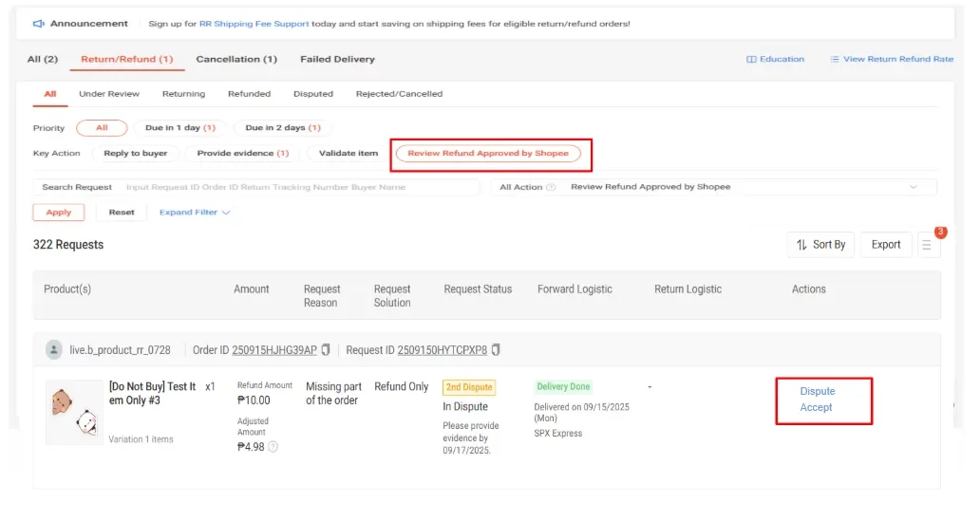Image resolution: width=980 pixels, height=521 pixels.
Task: Switch to the Cancellation tab
Action: (236, 59)
